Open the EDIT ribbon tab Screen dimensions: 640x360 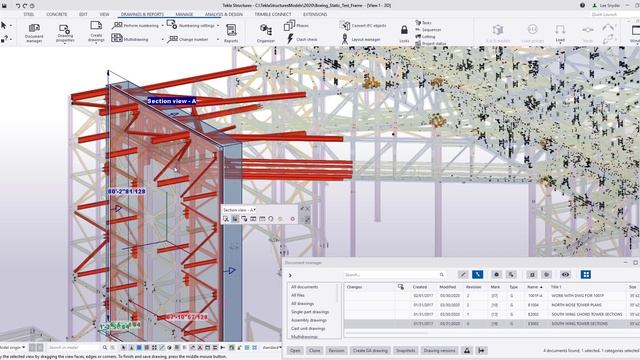click(x=83, y=14)
